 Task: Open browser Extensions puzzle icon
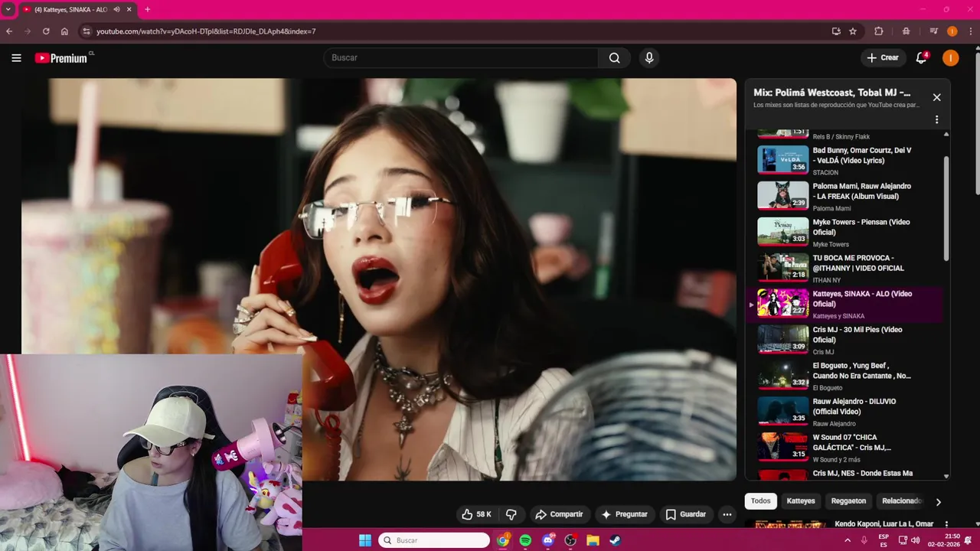(879, 31)
